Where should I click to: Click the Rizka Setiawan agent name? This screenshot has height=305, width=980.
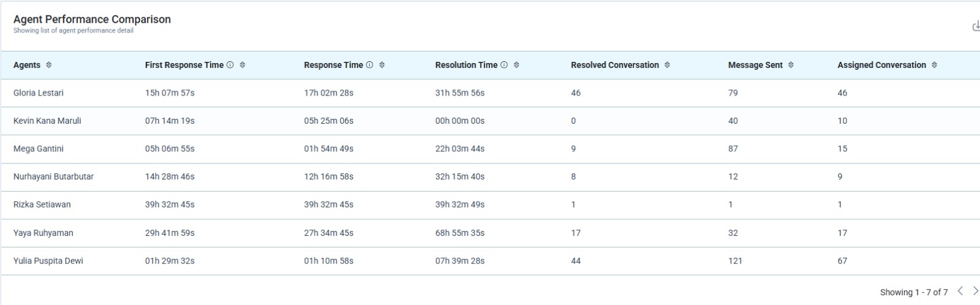coord(42,205)
